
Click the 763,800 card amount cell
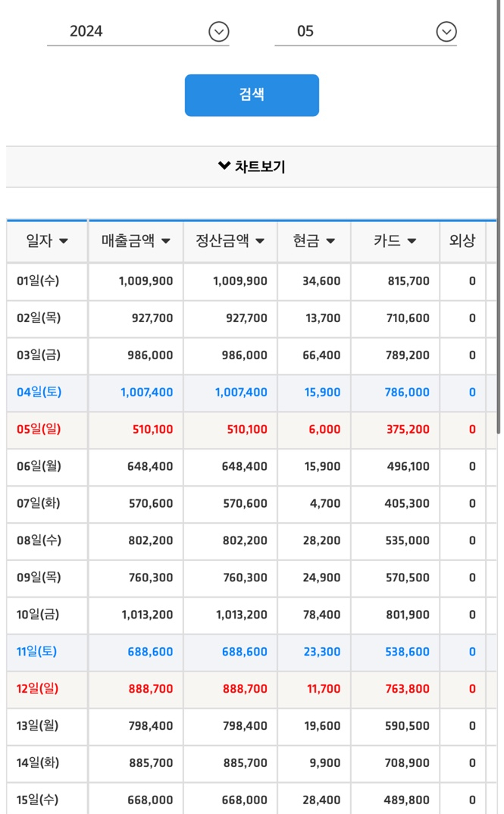pos(408,689)
